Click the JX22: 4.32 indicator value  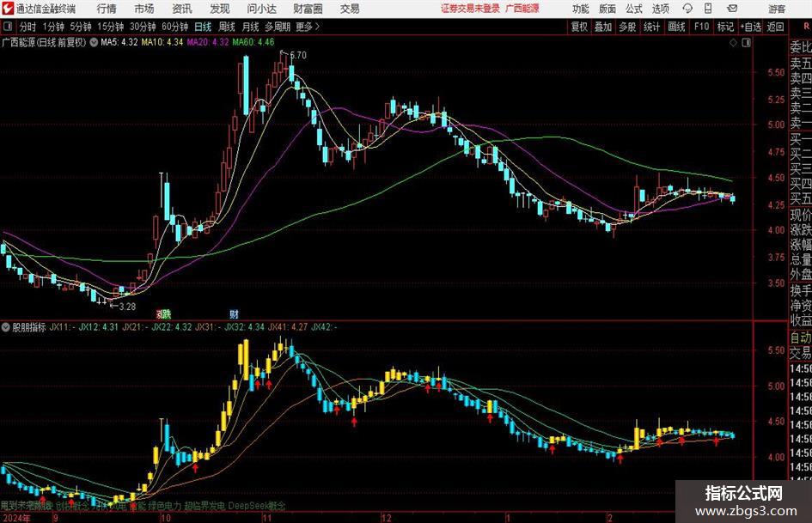tap(171, 327)
